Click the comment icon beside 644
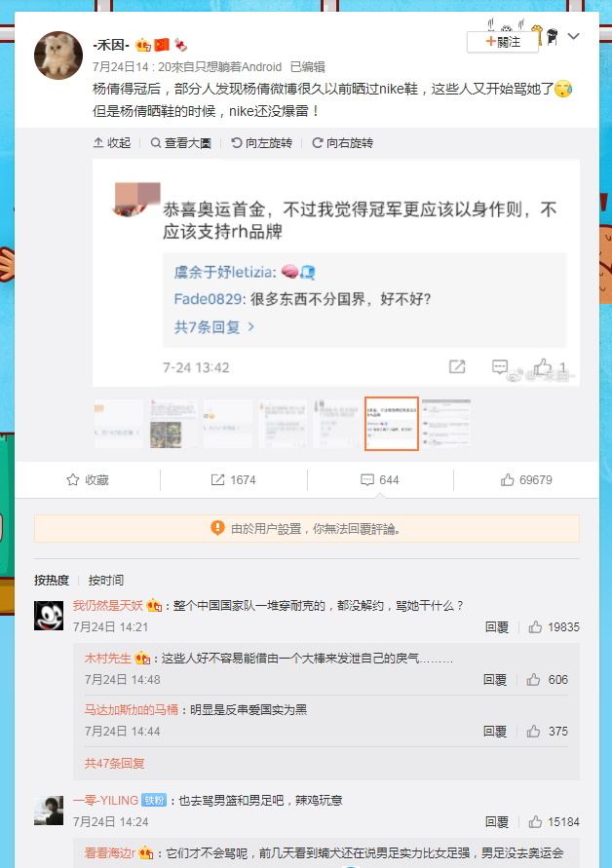The height and width of the screenshot is (868, 612). 366,480
